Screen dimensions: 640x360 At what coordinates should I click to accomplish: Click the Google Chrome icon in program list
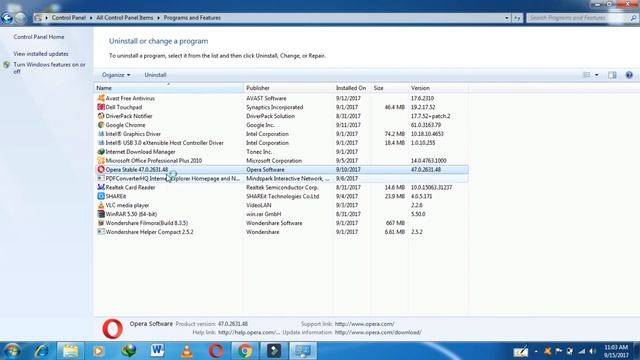tap(101, 125)
